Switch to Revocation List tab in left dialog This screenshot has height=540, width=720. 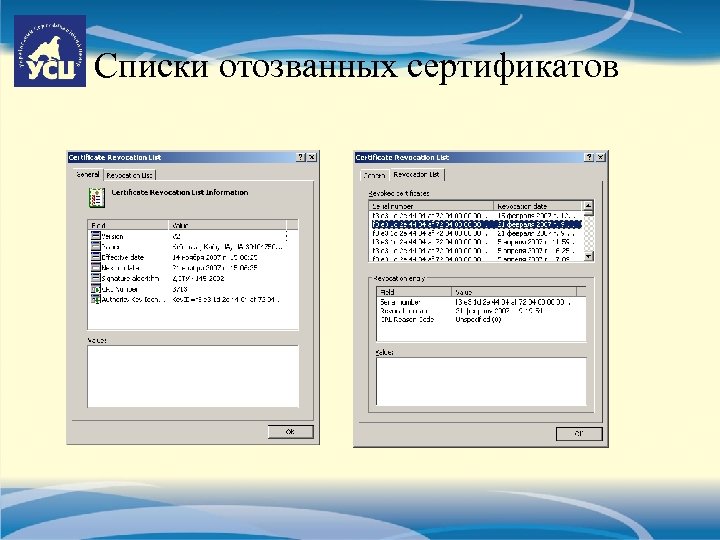click(x=129, y=175)
